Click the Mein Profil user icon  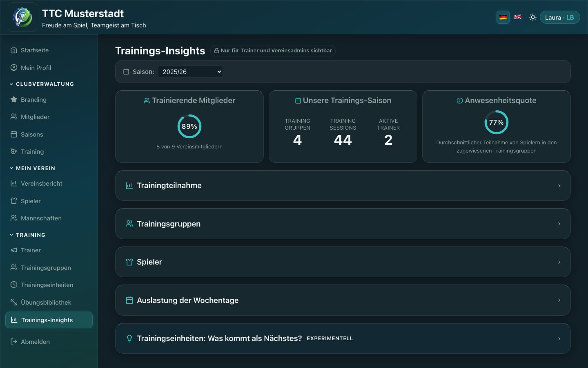click(14, 68)
